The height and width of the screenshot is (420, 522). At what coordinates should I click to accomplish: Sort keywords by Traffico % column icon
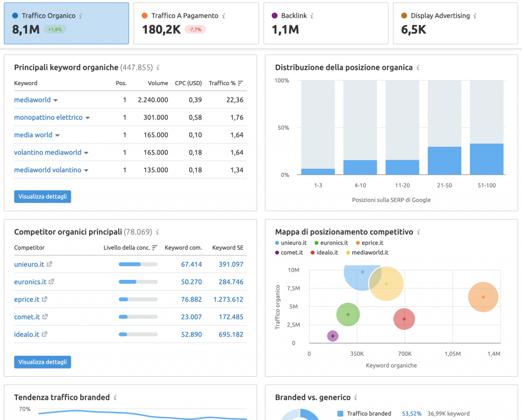click(241, 83)
